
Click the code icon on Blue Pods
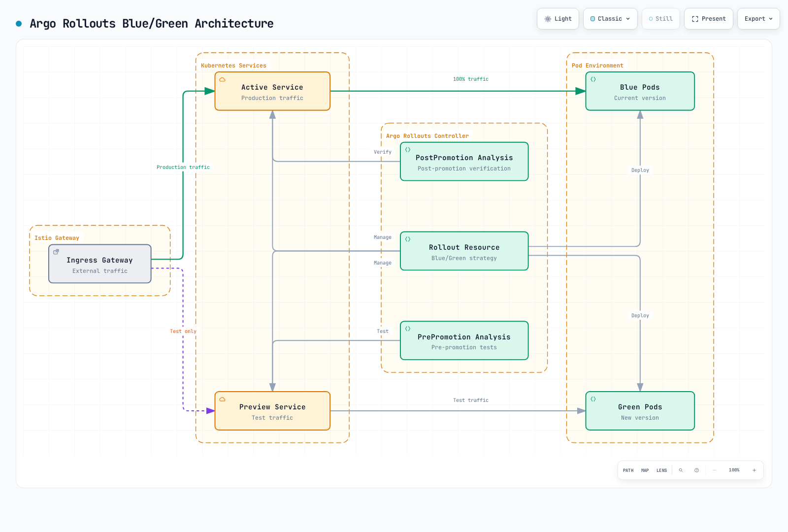click(593, 79)
